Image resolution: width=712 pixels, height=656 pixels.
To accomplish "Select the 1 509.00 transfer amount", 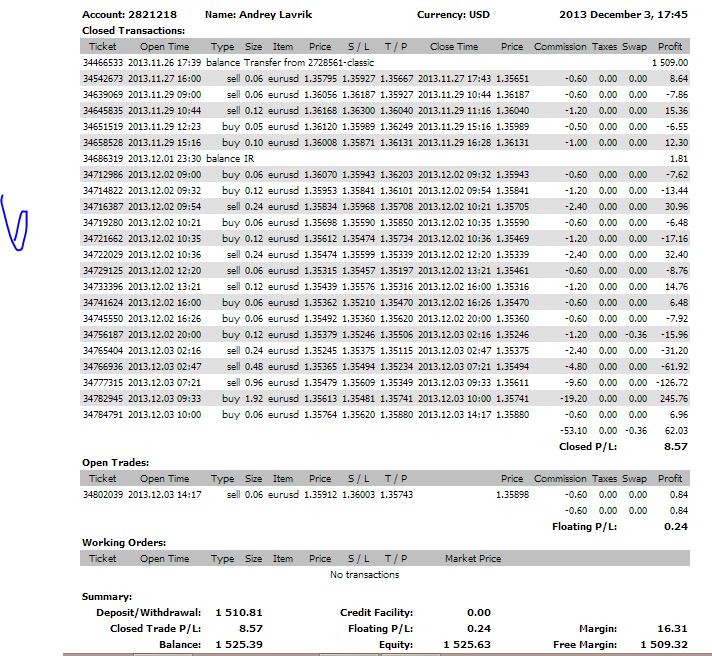I will tap(670, 63).
